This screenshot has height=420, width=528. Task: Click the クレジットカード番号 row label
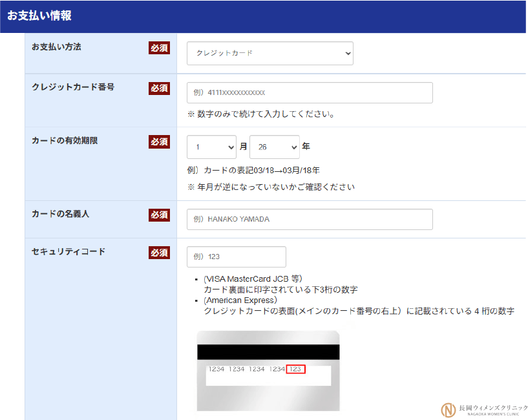point(73,87)
